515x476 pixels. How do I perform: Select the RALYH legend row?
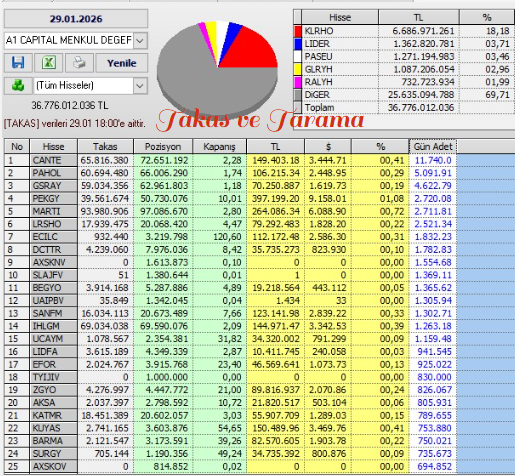click(404, 82)
